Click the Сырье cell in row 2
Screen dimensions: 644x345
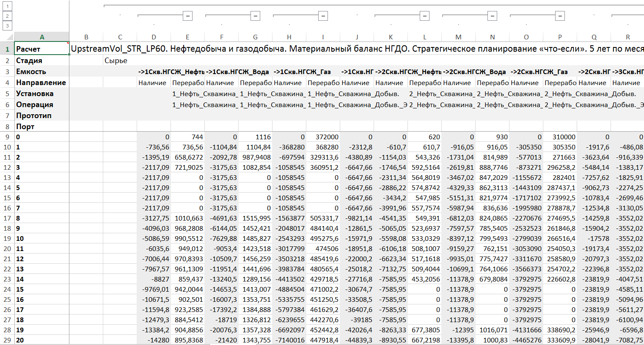pos(120,61)
